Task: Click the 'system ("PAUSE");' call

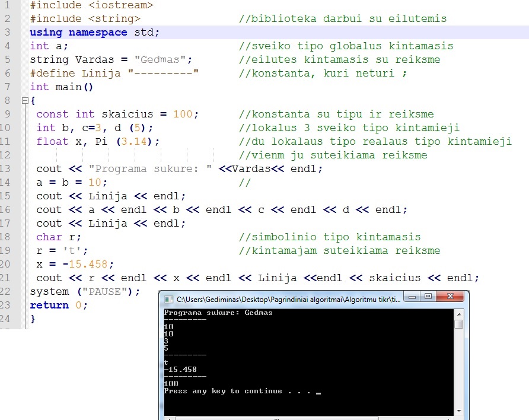Action: (85, 291)
